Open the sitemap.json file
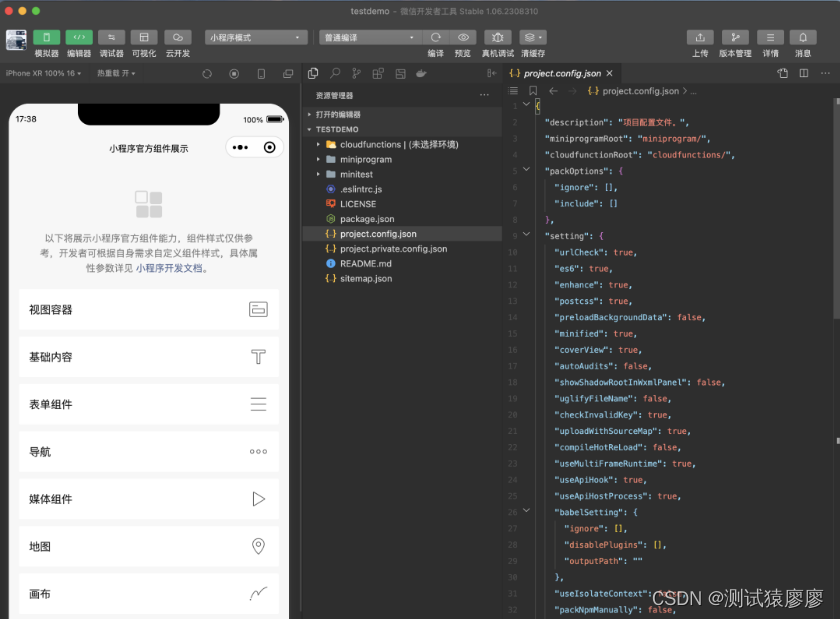This screenshot has height=619, width=840. point(404,279)
